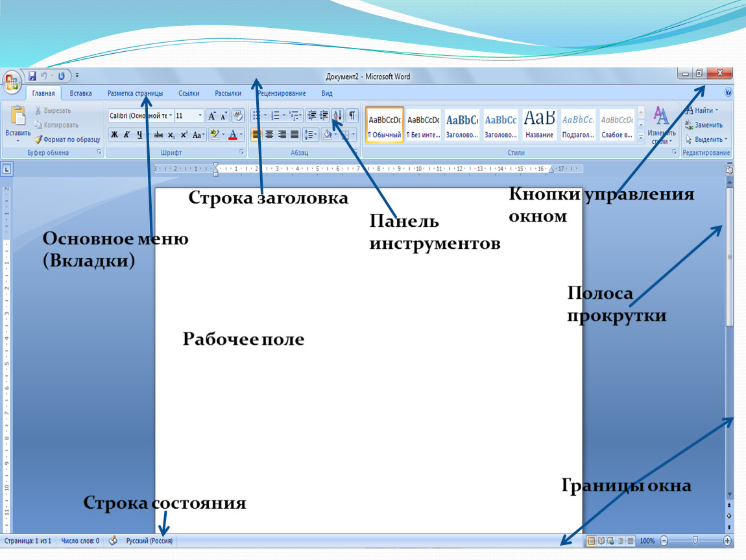Toggle italic К formatting
This screenshot has width=746, height=560.
126,135
